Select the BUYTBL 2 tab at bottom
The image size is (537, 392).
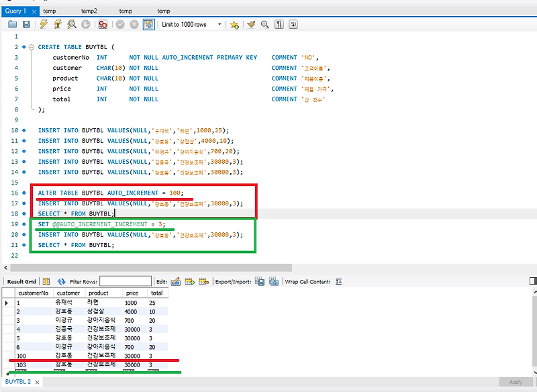17,381
